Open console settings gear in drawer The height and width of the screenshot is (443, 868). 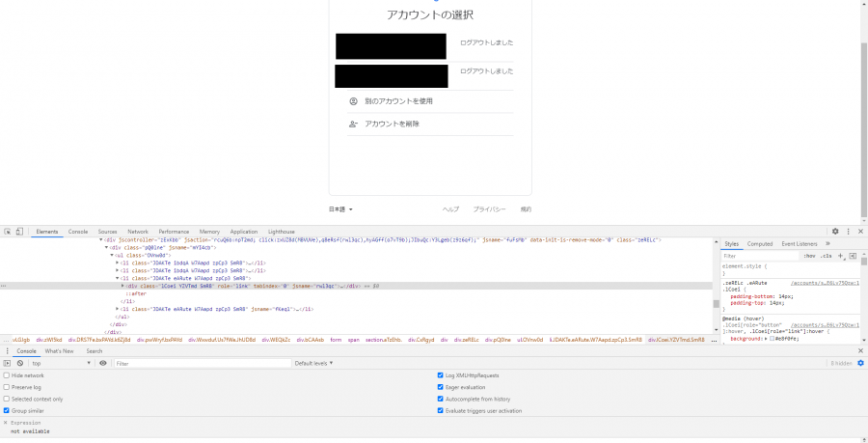[860, 363]
